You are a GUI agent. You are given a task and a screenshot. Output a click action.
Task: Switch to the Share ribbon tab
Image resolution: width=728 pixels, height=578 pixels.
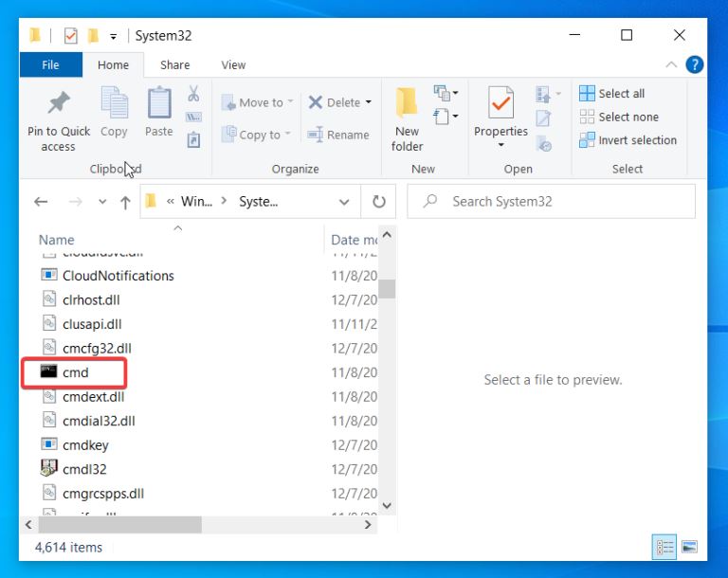pyautogui.click(x=175, y=64)
